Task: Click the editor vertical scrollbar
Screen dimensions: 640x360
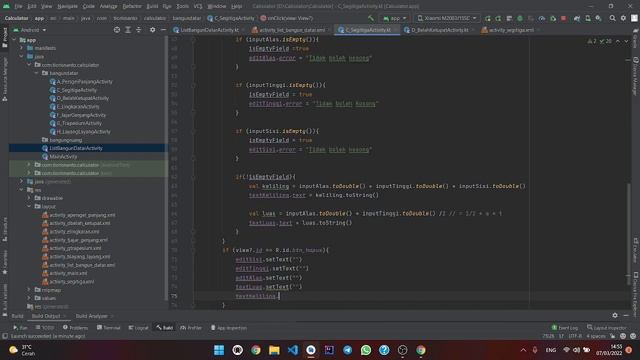Action: click(629, 234)
